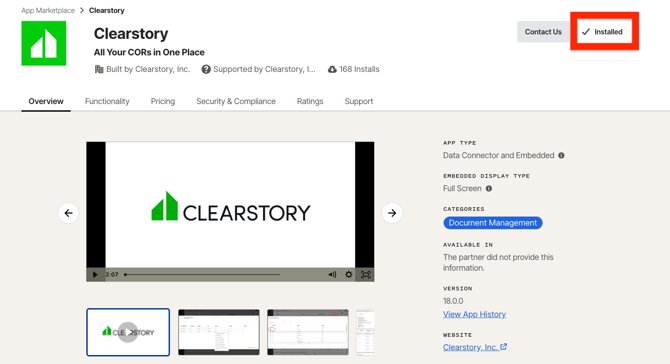
Task: Enter fullscreen mode on the video
Action: 366,275
